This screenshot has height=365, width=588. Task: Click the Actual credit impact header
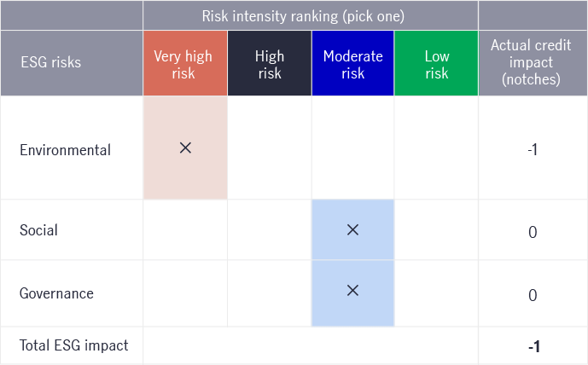coord(533,63)
